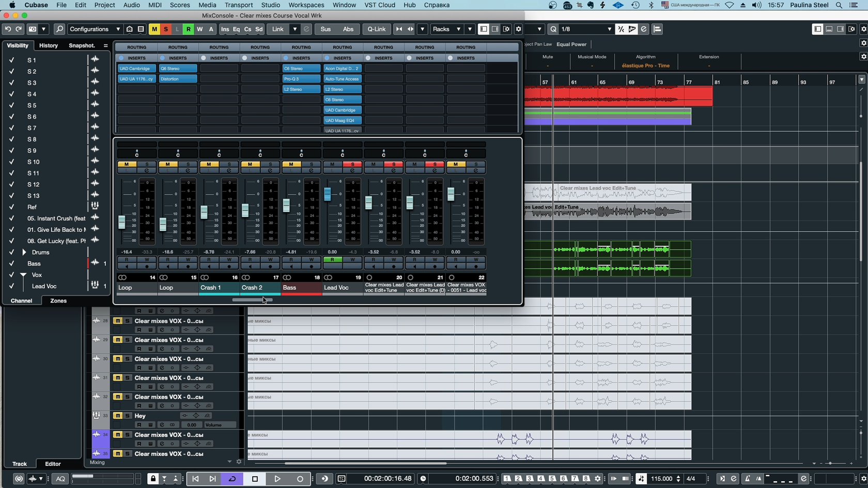The height and width of the screenshot is (488, 868).
Task: Expand the Drums folder in visibility list
Action: click(x=24, y=253)
